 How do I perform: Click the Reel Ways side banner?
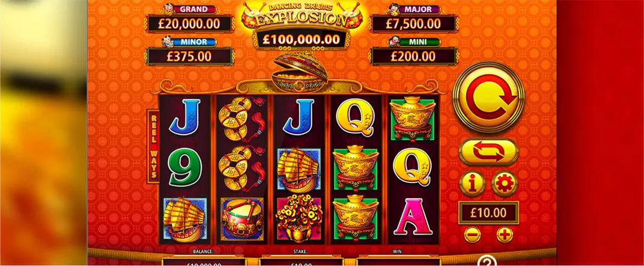(153, 146)
